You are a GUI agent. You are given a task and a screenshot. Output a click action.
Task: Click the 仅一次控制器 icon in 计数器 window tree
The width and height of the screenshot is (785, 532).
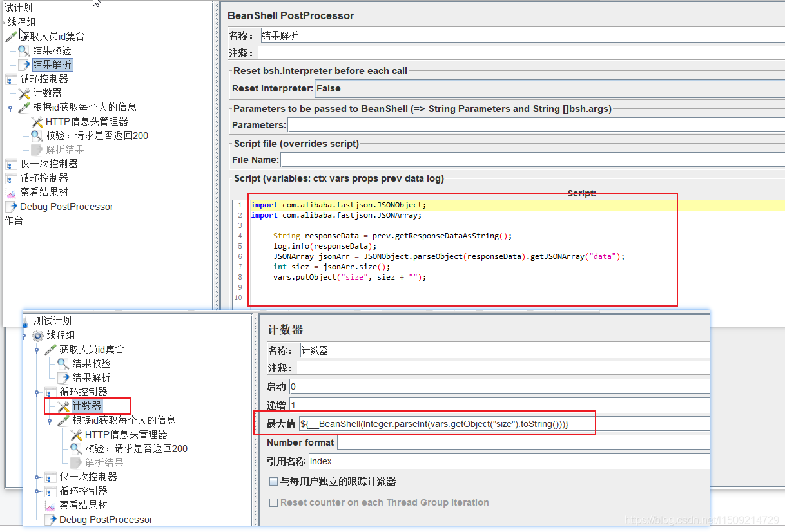(x=51, y=477)
